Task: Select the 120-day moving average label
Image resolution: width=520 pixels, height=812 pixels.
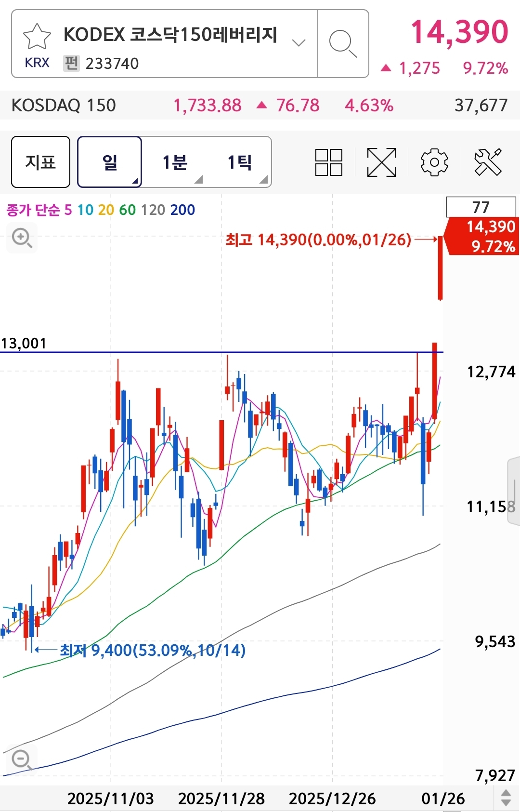Action: click(x=153, y=210)
